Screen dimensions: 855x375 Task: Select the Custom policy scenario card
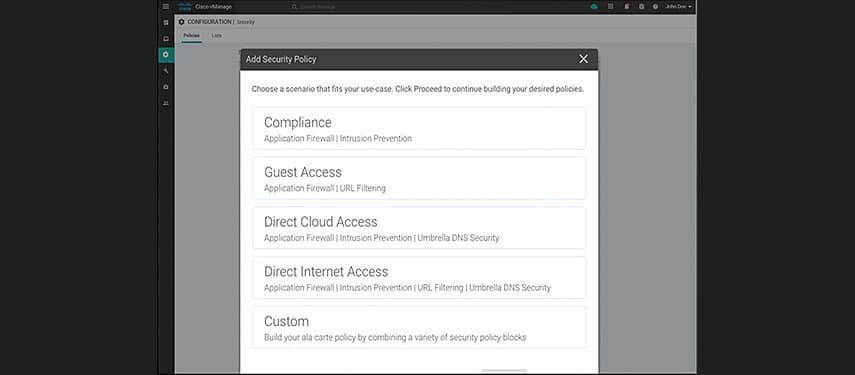(419, 326)
